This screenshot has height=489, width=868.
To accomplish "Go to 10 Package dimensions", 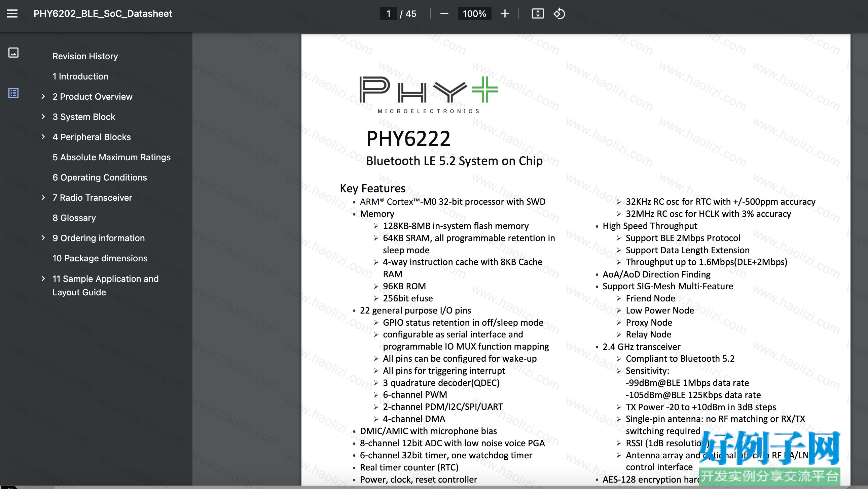I will [100, 258].
